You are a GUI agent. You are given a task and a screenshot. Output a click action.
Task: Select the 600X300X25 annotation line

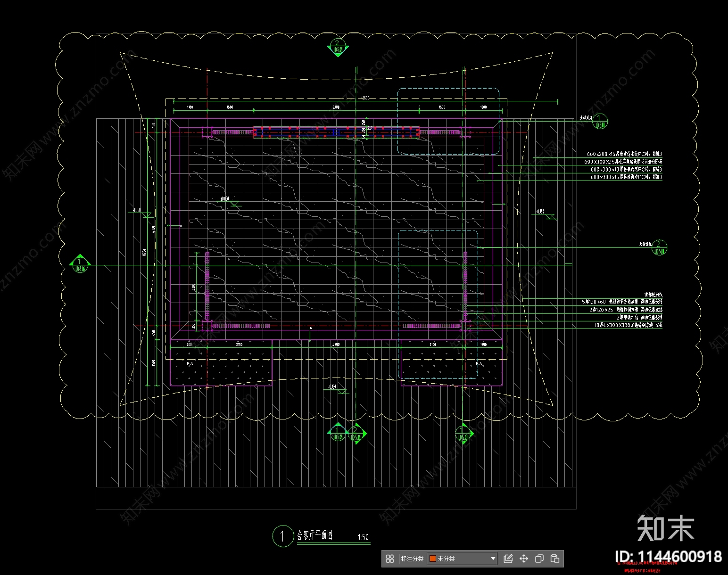click(x=623, y=162)
